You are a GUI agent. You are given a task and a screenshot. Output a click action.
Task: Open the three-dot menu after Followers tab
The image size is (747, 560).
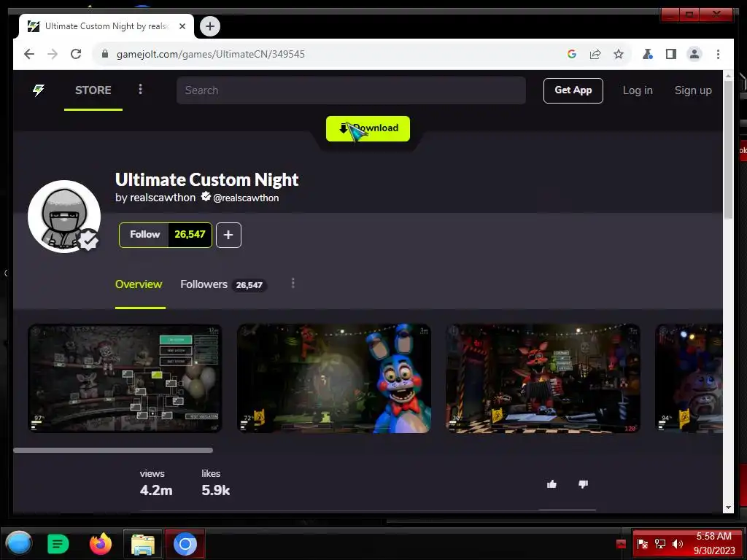click(293, 284)
